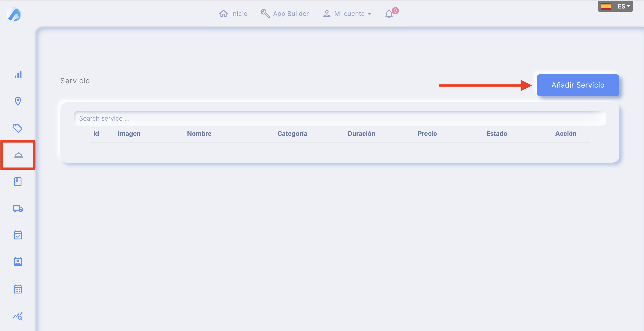This screenshot has height=331, width=644.
Task: Open the calendar checkmark sidebar icon
Action: 18,235
